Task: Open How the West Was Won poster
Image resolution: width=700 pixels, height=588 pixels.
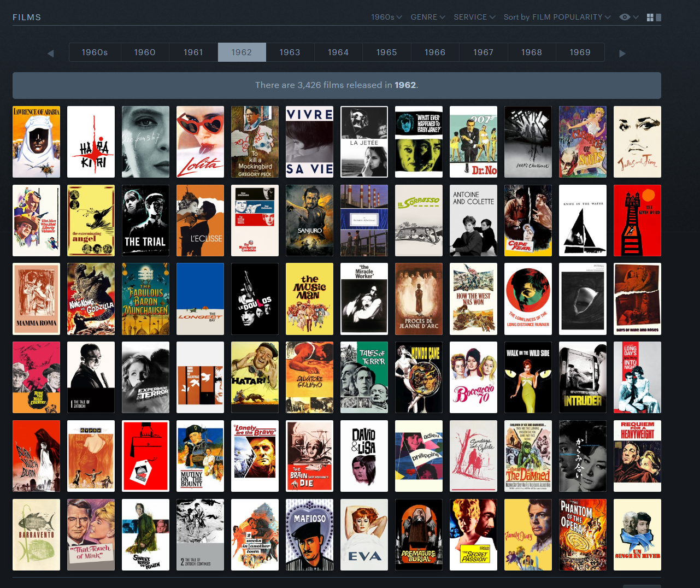Action: click(474, 299)
